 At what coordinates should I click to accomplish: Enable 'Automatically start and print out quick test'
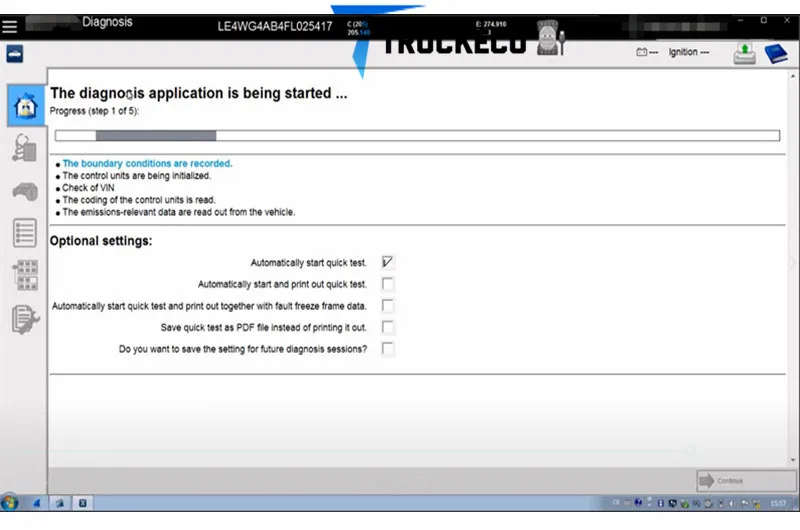click(x=387, y=284)
